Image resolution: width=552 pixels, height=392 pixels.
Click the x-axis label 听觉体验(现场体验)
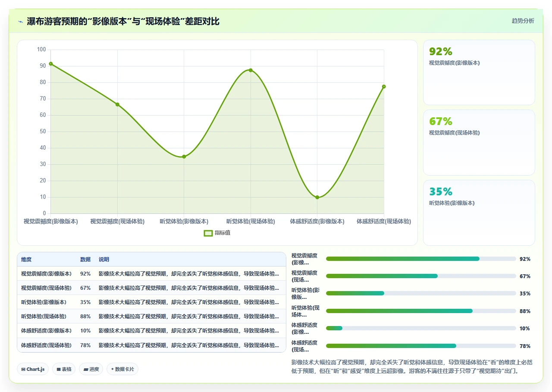tap(251, 221)
